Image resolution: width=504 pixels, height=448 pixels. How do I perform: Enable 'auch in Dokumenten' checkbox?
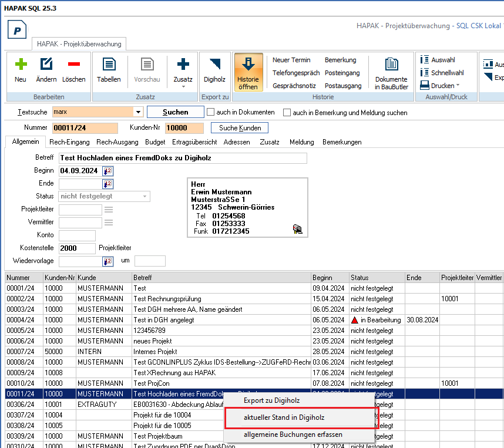(210, 112)
